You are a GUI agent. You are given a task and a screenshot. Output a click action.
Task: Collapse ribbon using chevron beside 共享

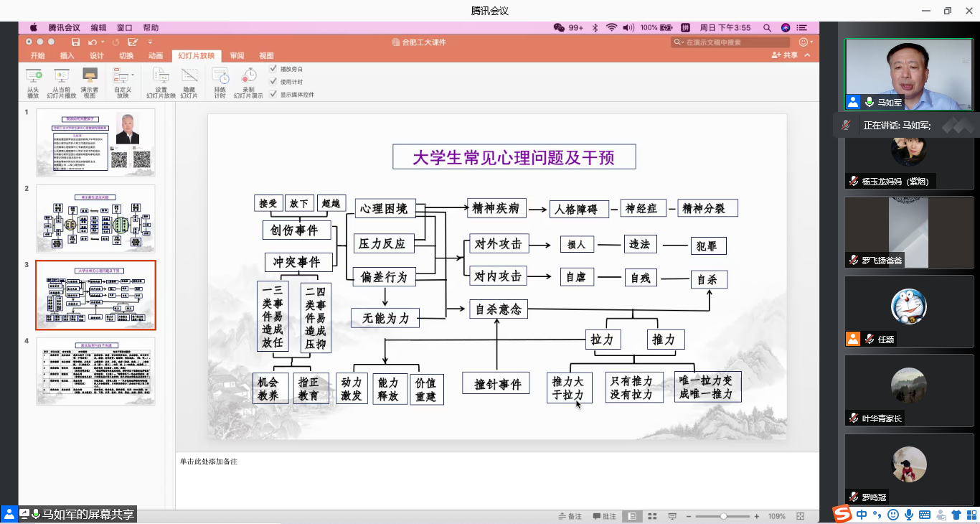pos(808,55)
